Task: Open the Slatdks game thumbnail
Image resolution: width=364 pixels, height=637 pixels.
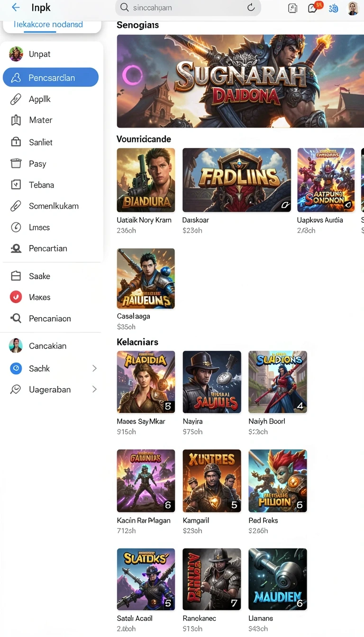Action: point(146,579)
